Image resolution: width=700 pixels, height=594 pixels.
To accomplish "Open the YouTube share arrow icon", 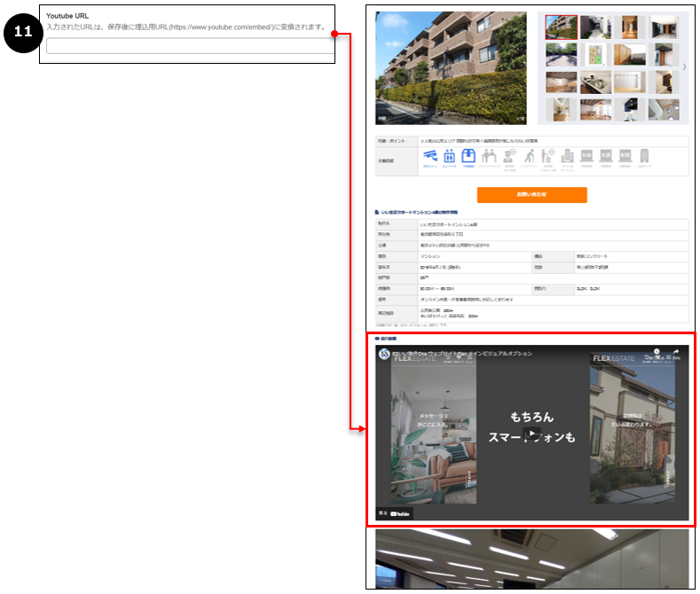I will pyautogui.click(x=675, y=352).
